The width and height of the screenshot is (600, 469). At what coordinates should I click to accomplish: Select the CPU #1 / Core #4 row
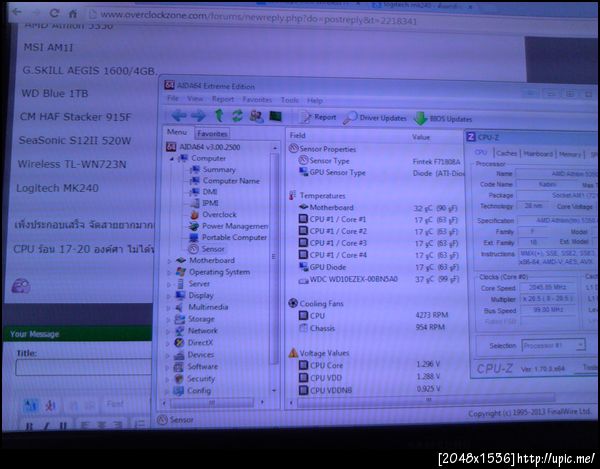[x=378, y=255]
